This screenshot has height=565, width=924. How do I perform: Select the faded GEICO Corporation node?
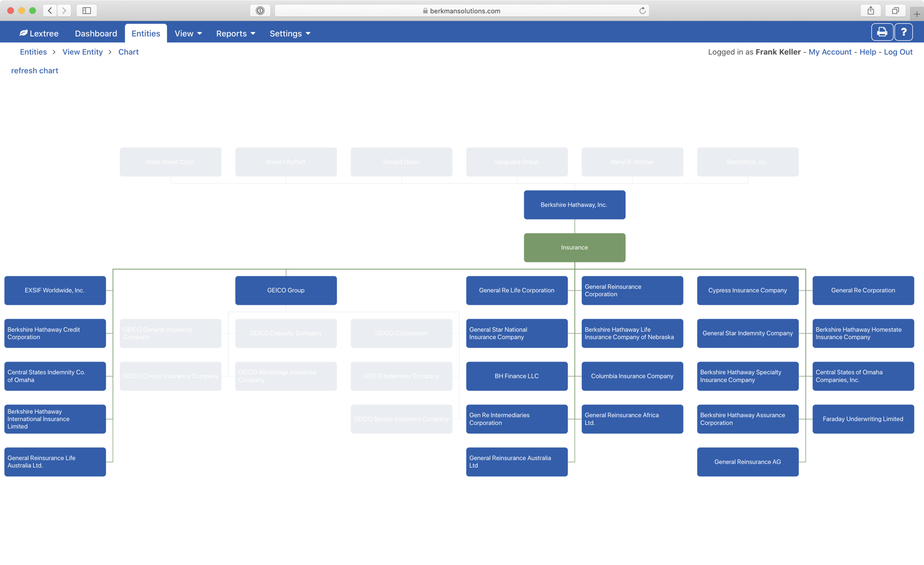(402, 333)
